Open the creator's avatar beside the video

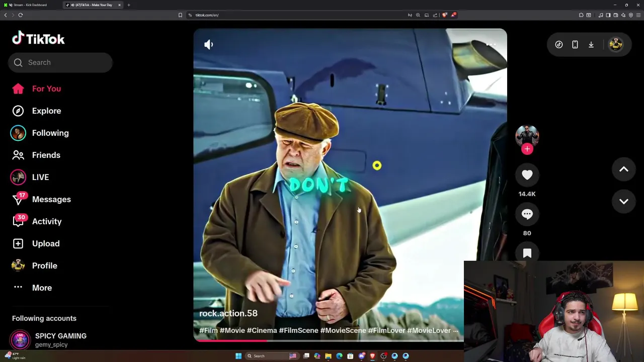(527, 135)
